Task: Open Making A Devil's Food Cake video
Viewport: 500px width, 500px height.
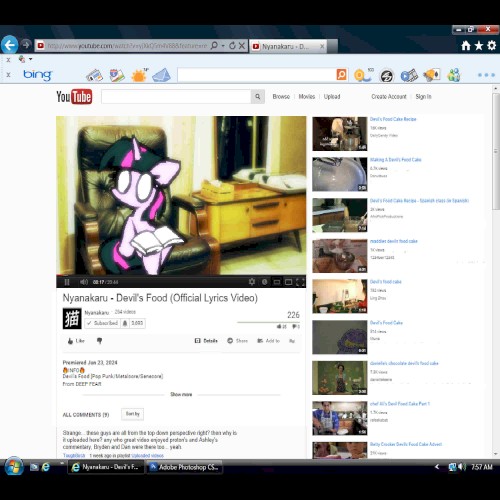Action: pyautogui.click(x=395, y=160)
